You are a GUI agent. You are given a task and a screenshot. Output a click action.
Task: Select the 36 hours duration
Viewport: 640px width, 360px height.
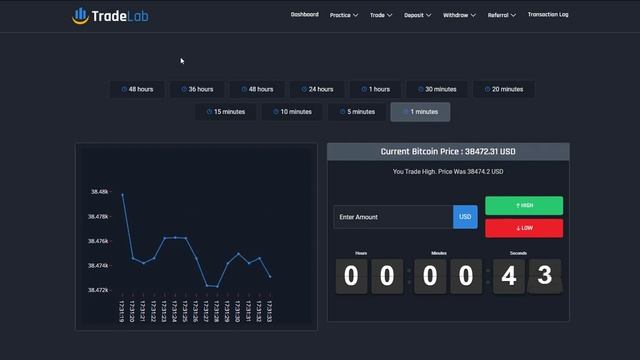[x=197, y=89]
